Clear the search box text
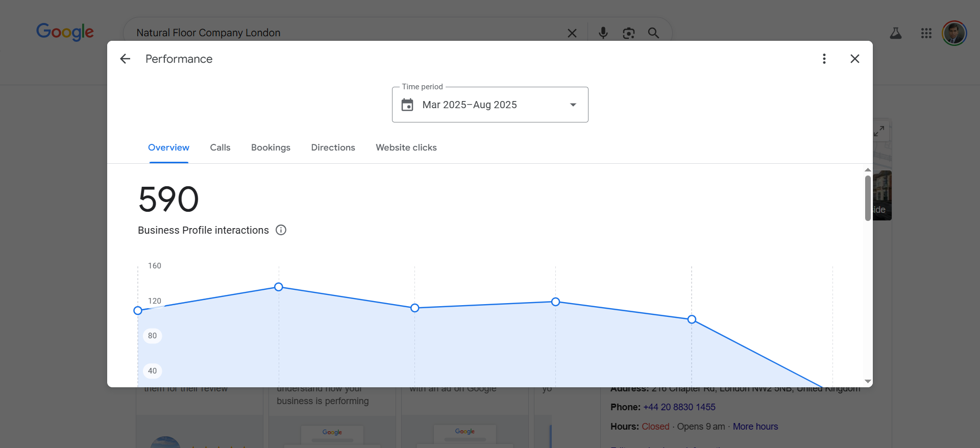This screenshot has height=448, width=980. [572, 33]
